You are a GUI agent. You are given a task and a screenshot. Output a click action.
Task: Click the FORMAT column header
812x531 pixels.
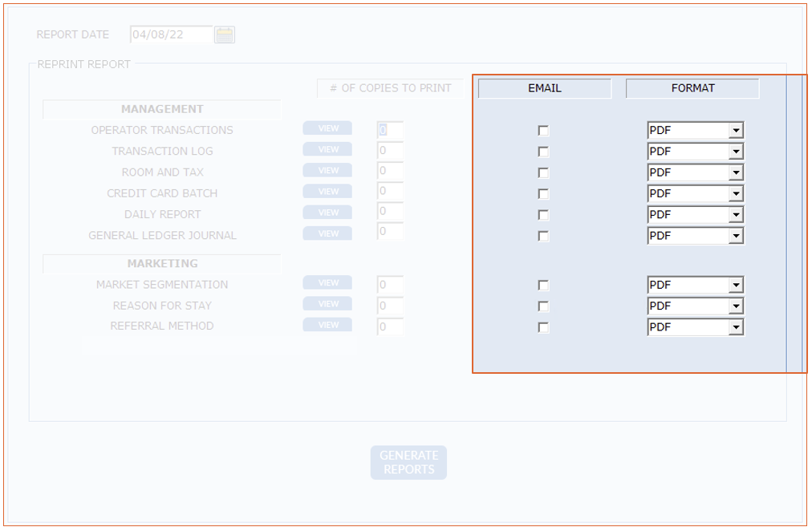(692, 88)
